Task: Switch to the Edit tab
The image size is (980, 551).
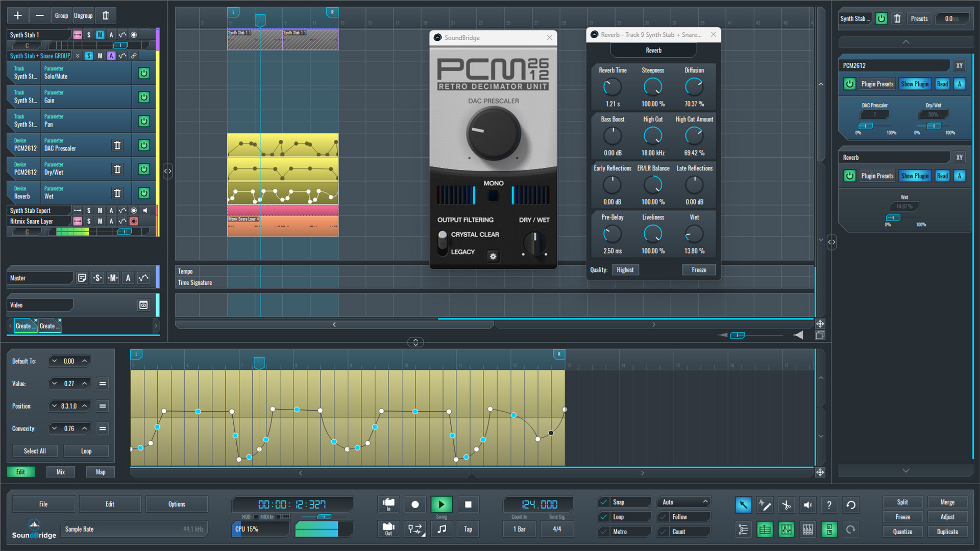Action: tap(20, 472)
